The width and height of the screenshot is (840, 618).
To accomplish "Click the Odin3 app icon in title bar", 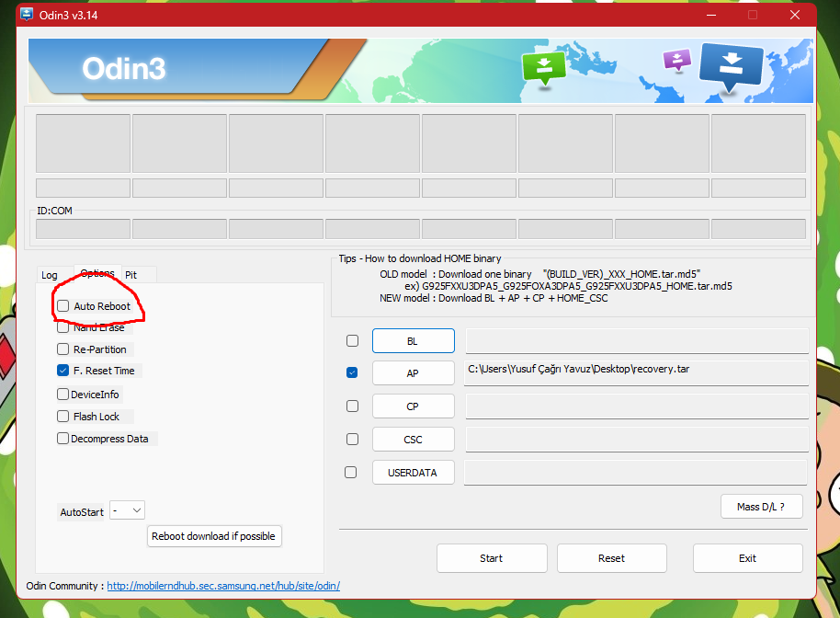I will (27, 15).
